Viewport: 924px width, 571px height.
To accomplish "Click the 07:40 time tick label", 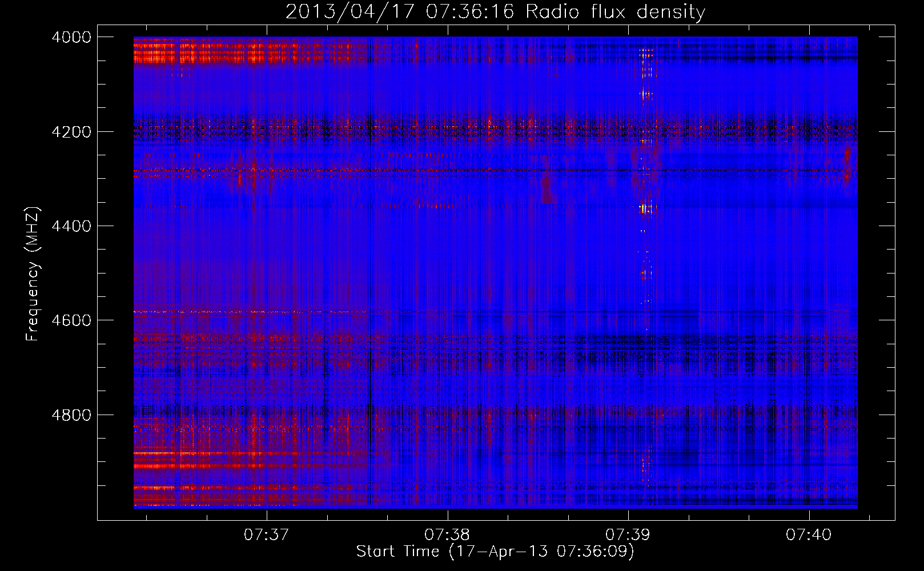I will (809, 535).
